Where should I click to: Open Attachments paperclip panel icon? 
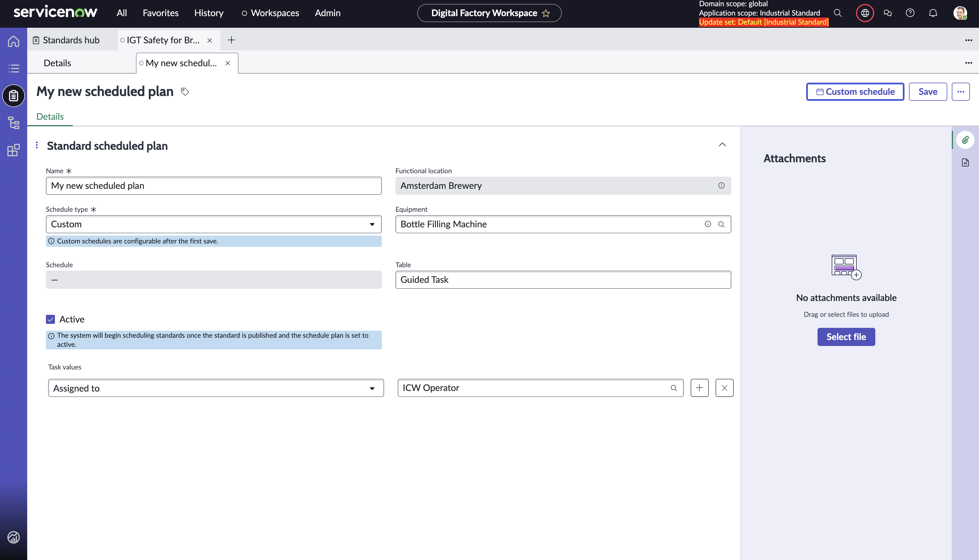coord(965,140)
